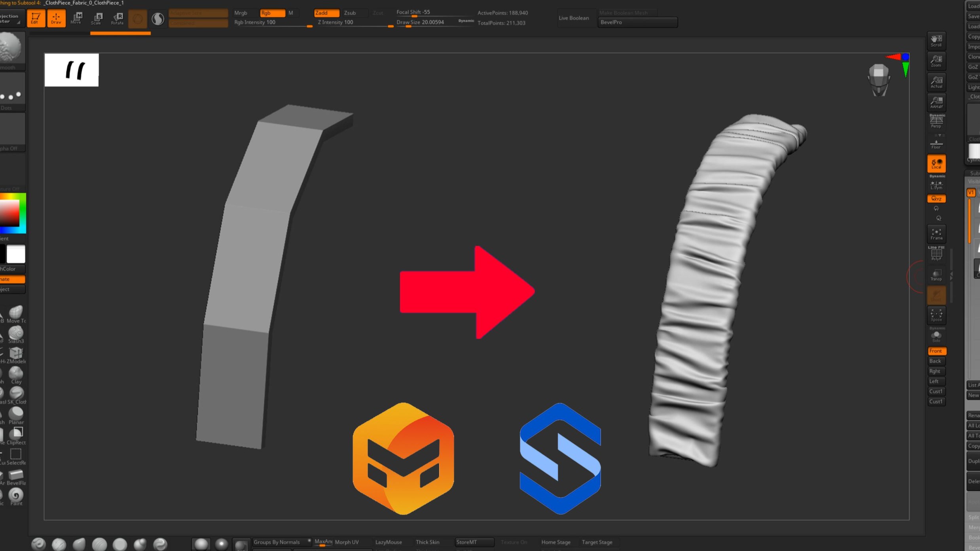The image size is (980, 551).
Task: Select the Rotate gizmo tool
Action: tap(117, 18)
